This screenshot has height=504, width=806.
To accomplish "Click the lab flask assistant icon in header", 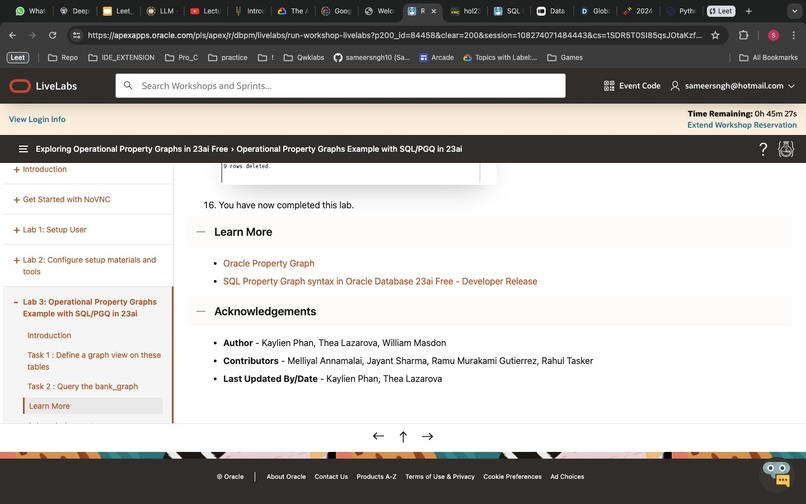I will [785, 149].
